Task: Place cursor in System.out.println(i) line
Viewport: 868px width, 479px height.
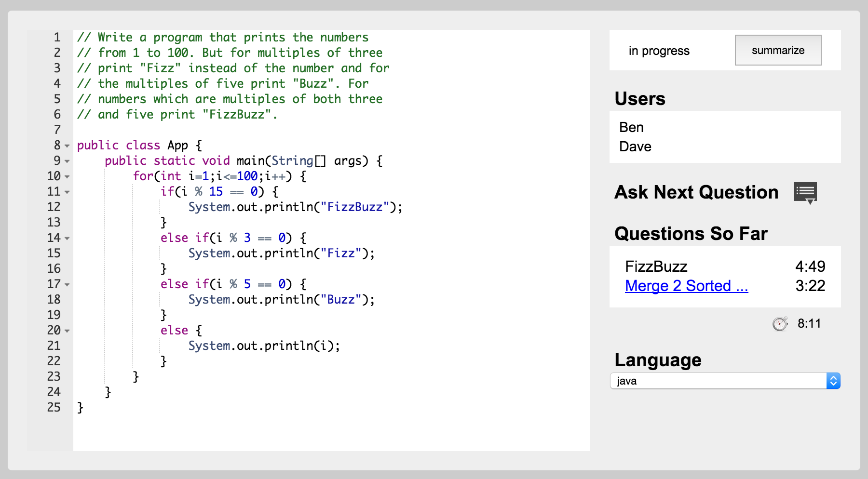Action: pyautogui.click(x=264, y=346)
